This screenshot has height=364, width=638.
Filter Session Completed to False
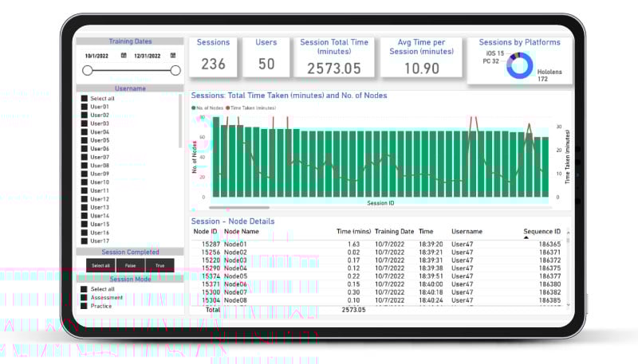pos(130,265)
